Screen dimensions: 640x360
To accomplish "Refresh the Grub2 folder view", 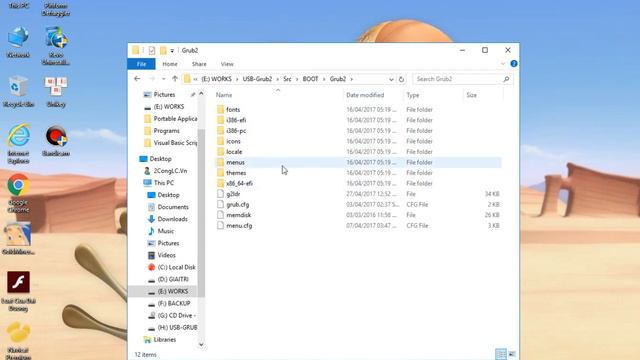I will pyautogui.click(x=401, y=79).
